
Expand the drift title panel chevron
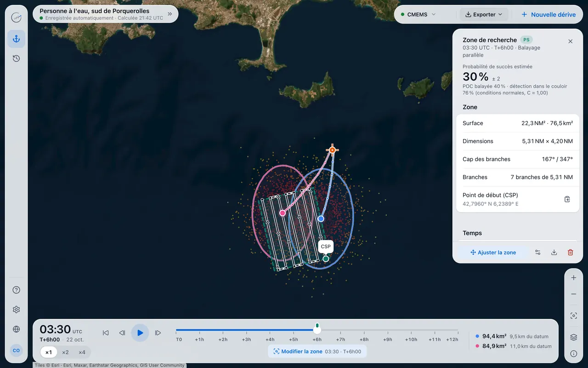pyautogui.click(x=170, y=14)
